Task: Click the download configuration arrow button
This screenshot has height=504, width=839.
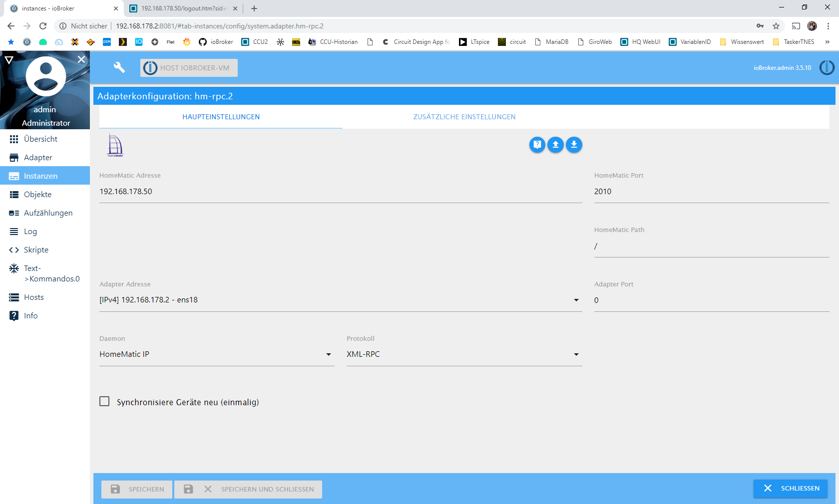Action: coord(574,145)
